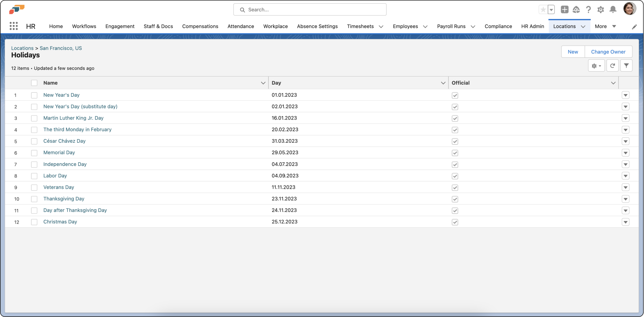Open the Setup gear icon

[600, 10]
